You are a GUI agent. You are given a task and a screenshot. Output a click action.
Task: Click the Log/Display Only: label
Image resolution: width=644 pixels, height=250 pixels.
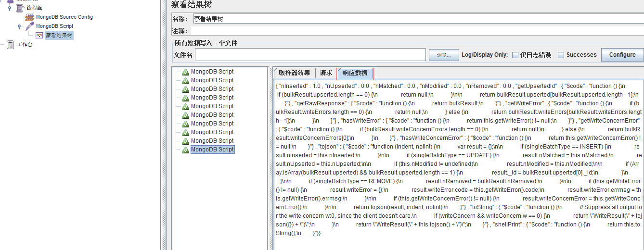point(485,55)
